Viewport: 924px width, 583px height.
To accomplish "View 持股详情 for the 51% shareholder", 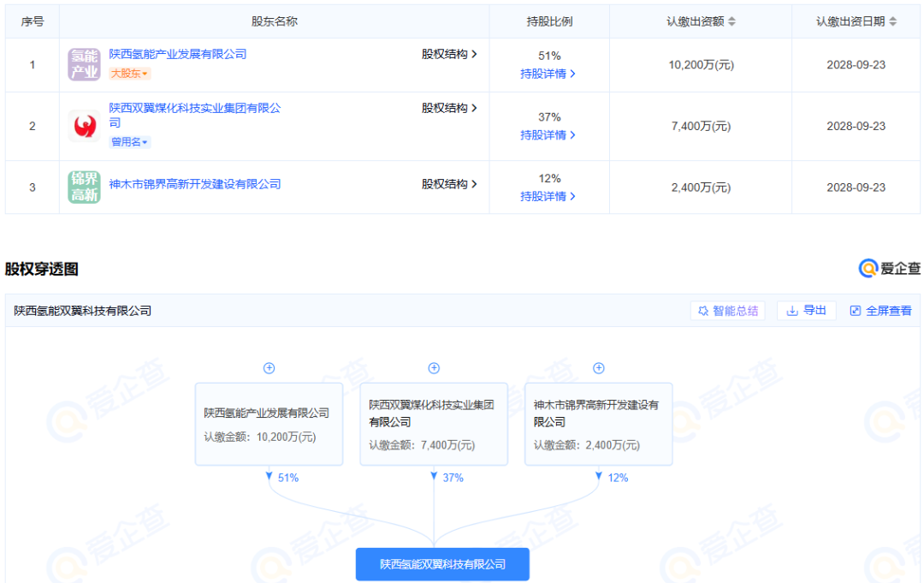I will pyautogui.click(x=548, y=74).
